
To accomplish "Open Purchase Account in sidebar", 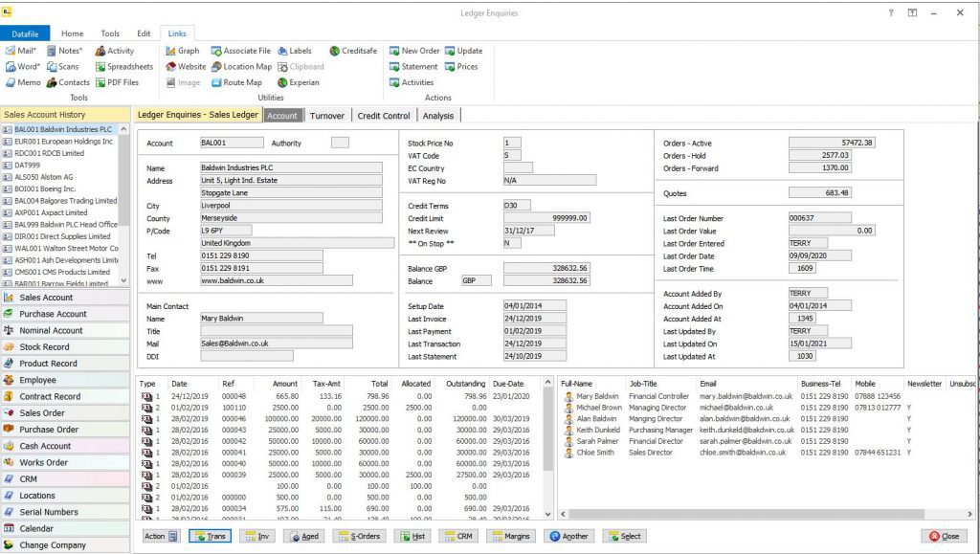I will pos(65,314).
